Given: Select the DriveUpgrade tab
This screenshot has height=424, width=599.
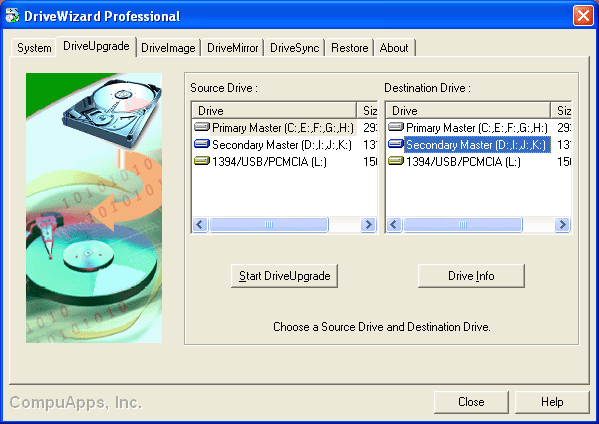Looking at the screenshot, I should 96,46.
